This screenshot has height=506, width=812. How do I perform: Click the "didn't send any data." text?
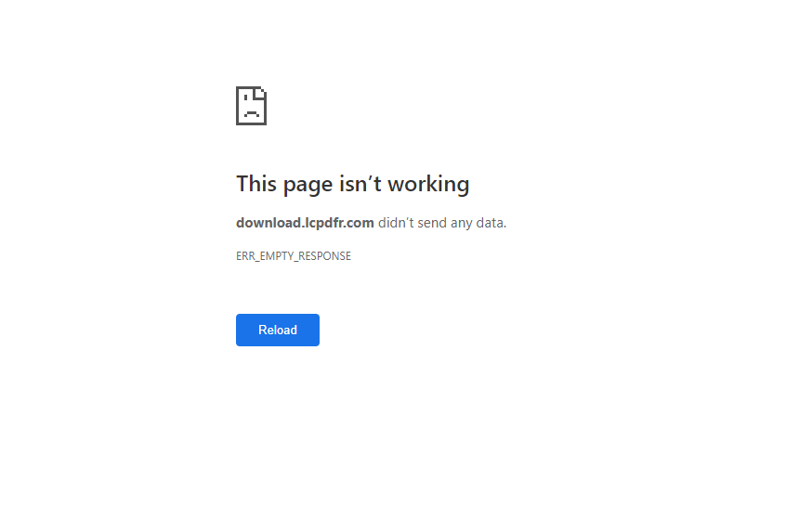(442, 223)
